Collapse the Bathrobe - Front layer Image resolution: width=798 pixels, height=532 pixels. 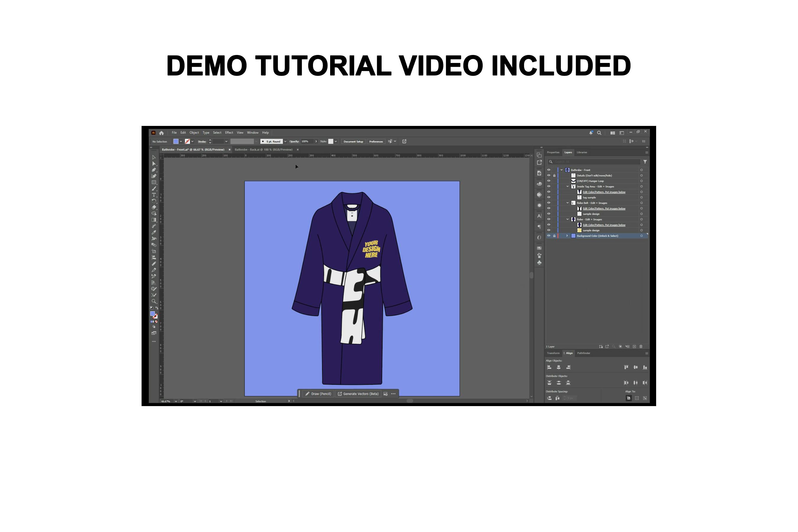[562, 170]
